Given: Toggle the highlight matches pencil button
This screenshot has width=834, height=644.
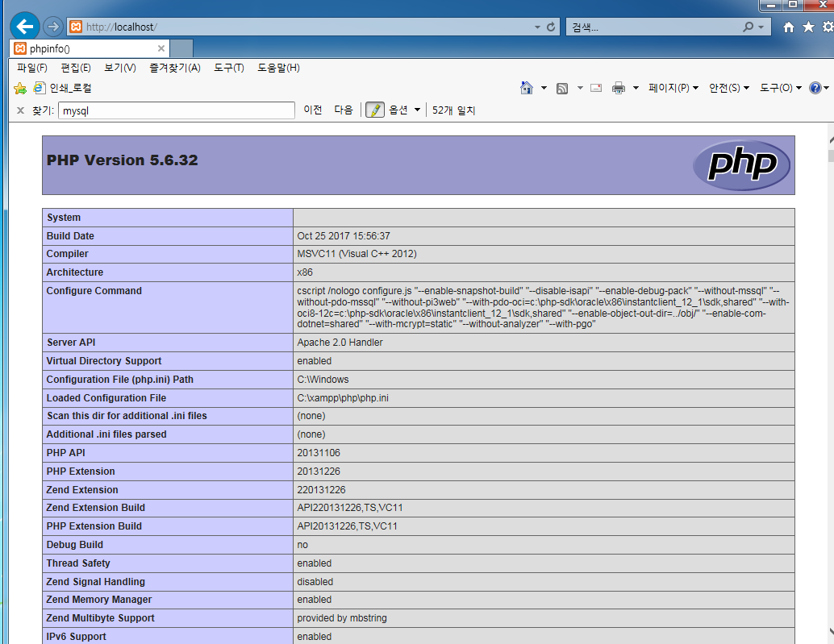Looking at the screenshot, I should tap(375, 110).
